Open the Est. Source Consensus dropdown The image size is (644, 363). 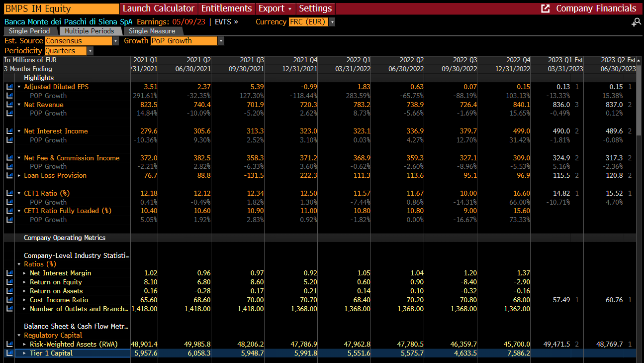(x=82, y=41)
